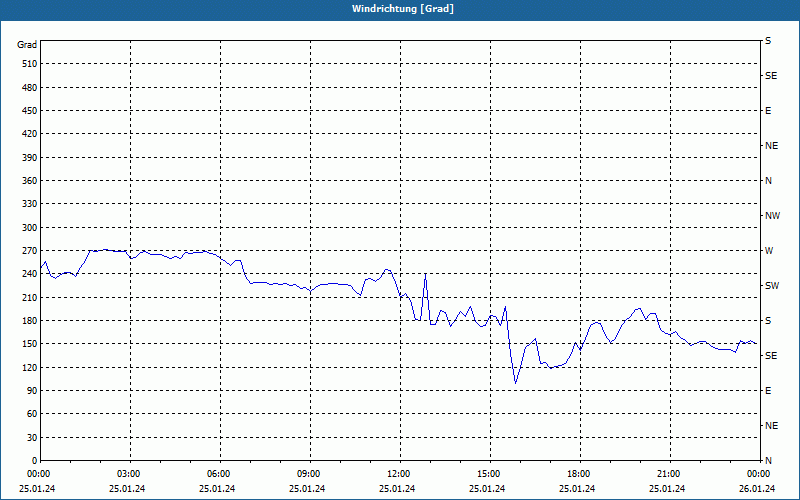
Task: Click the 03:00 time axis label
Action: point(130,474)
